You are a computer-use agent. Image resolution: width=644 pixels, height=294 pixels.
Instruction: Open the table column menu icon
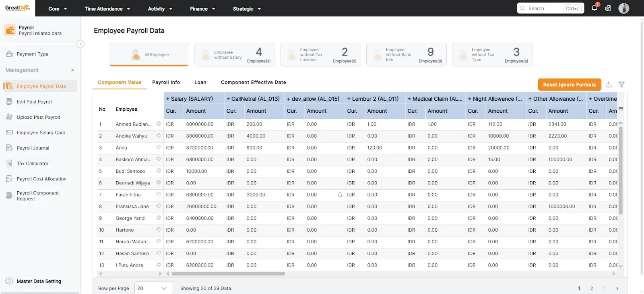click(621, 109)
